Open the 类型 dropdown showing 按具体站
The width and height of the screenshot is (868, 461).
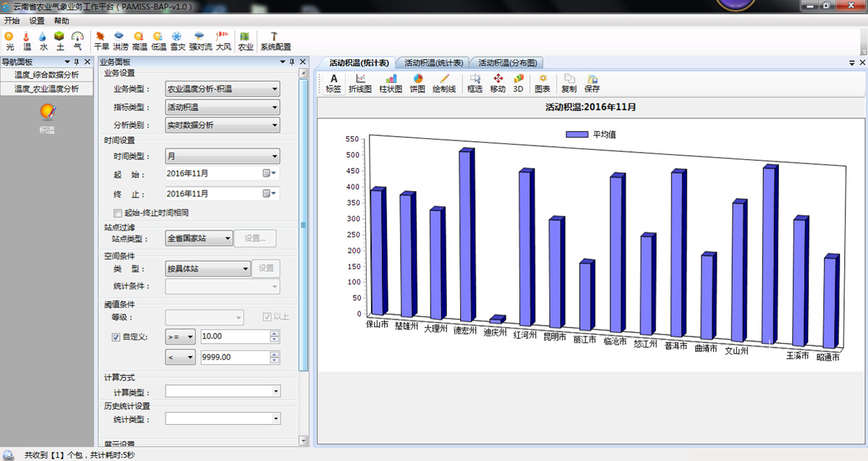pyautogui.click(x=208, y=268)
